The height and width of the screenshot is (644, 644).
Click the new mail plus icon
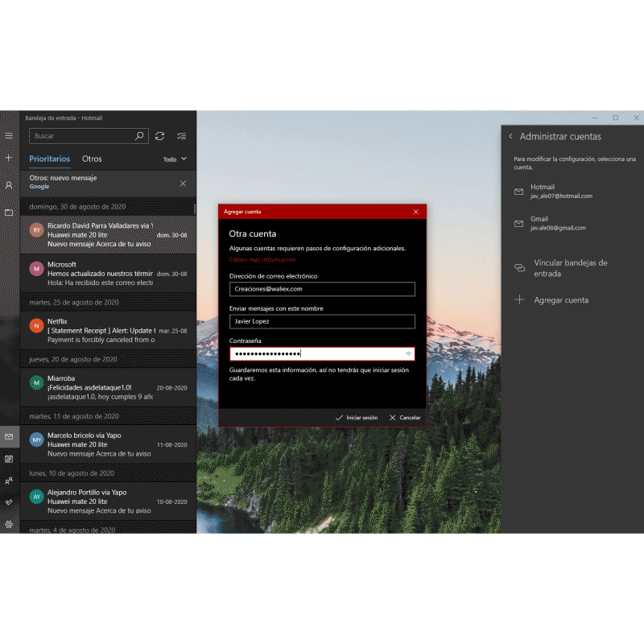[x=9, y=159]
